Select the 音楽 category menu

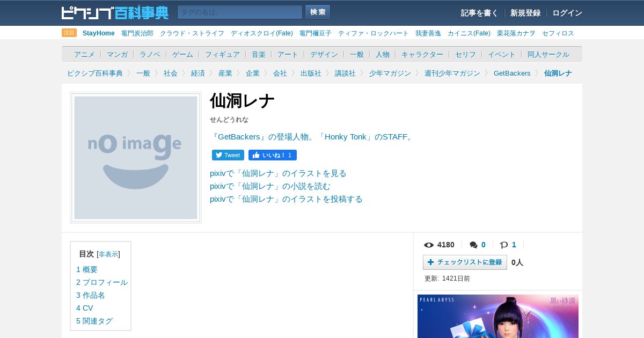pos(259,54)
